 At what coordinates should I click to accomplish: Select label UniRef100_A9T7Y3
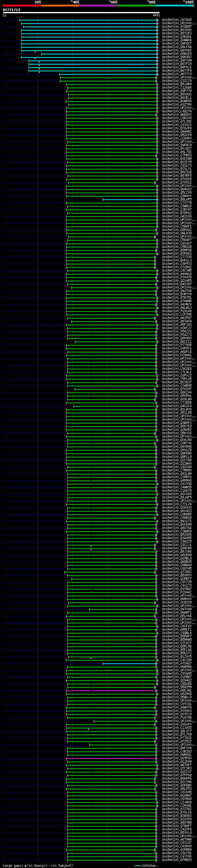(x=176, y=74)
